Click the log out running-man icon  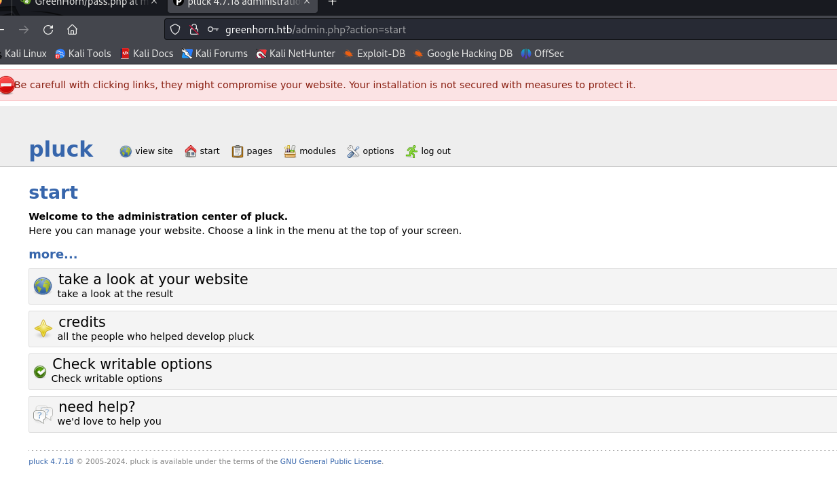[411, 151]
